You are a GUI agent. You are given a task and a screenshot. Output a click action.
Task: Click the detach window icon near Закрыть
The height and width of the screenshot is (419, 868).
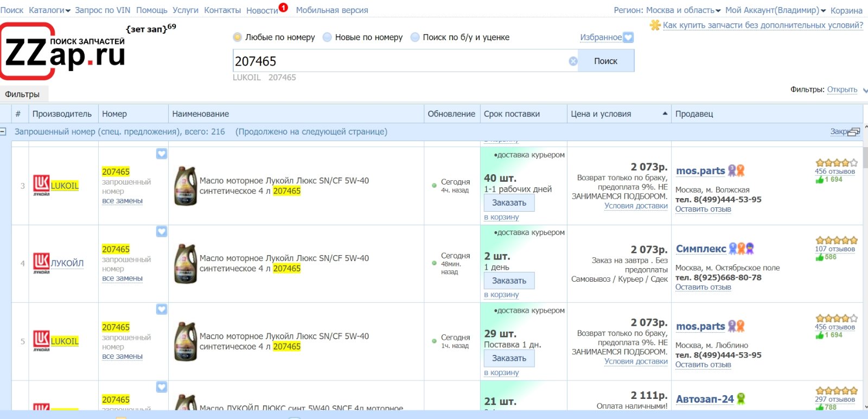pyautogui.click(x=854, y=132)
